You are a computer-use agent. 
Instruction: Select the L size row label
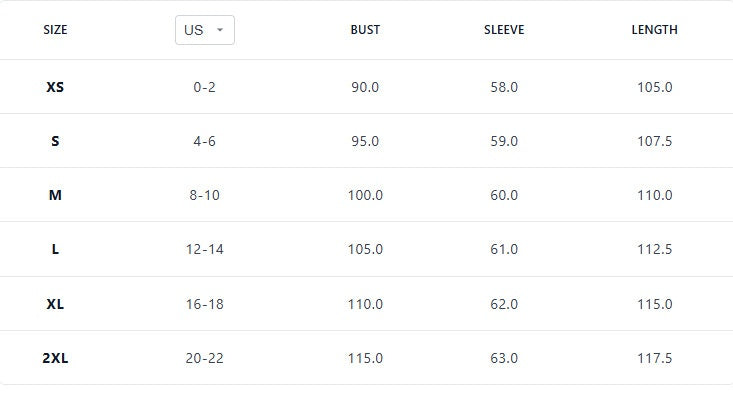[x=55, y=249]
